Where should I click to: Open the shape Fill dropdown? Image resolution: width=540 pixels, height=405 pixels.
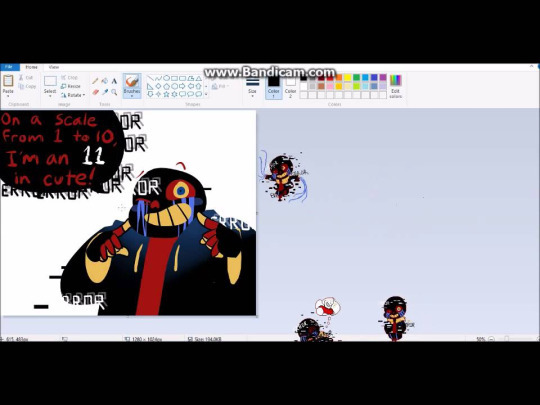(x=221, y=86)
